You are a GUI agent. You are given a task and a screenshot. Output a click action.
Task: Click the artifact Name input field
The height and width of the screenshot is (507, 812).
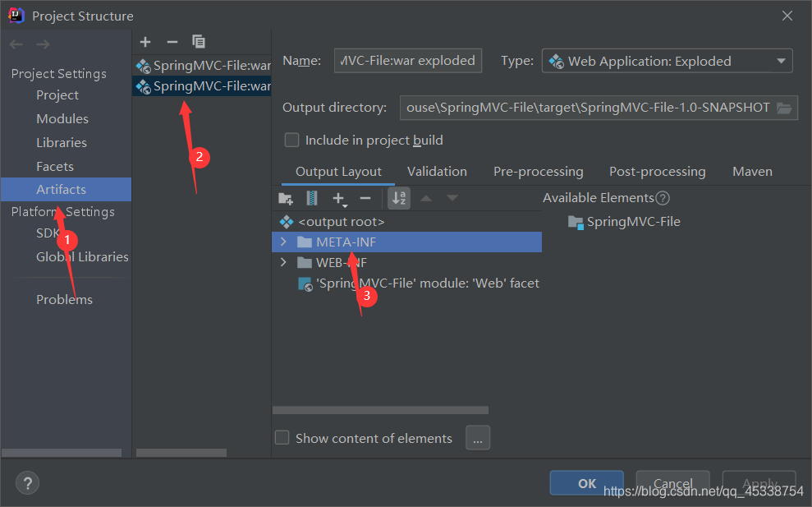408,61
